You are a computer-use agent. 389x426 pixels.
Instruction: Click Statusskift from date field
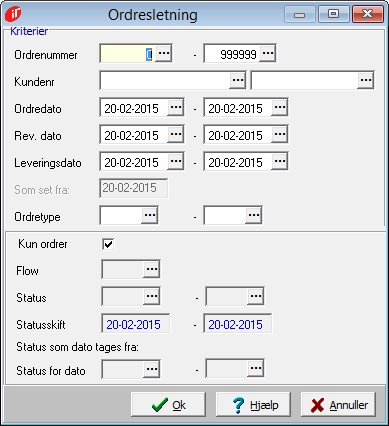pyautogui.click(x=136, y=324)
